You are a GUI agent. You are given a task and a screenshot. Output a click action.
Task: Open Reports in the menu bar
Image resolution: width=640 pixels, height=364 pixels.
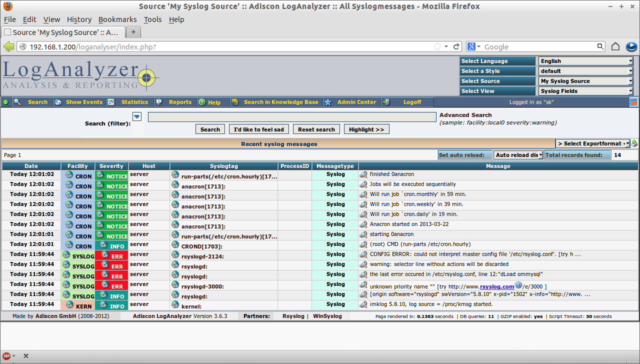(180, 102)
